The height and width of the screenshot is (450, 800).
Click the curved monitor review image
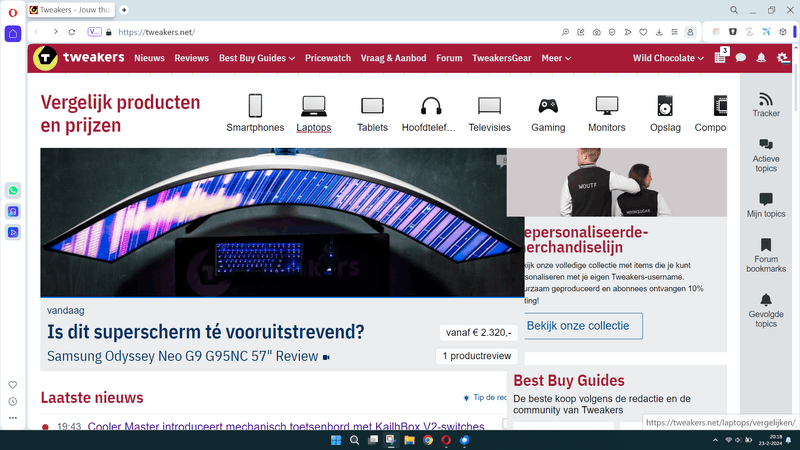[282, 222]
